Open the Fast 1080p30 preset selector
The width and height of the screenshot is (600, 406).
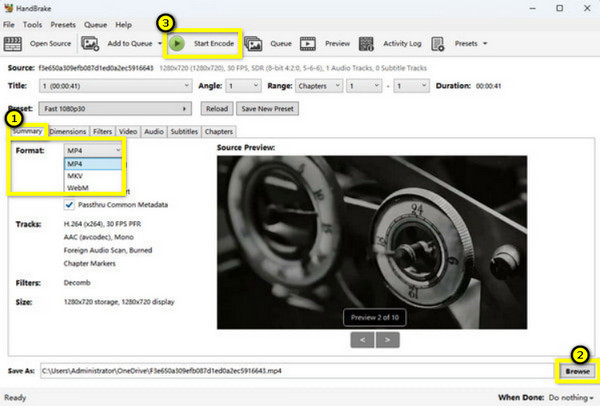point(115,109)
